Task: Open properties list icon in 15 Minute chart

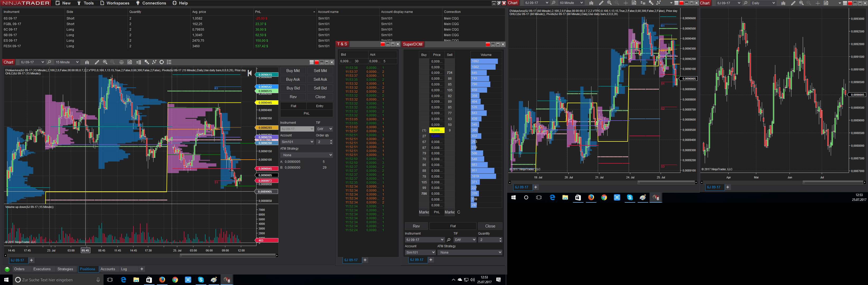Action: coord(170,62)
